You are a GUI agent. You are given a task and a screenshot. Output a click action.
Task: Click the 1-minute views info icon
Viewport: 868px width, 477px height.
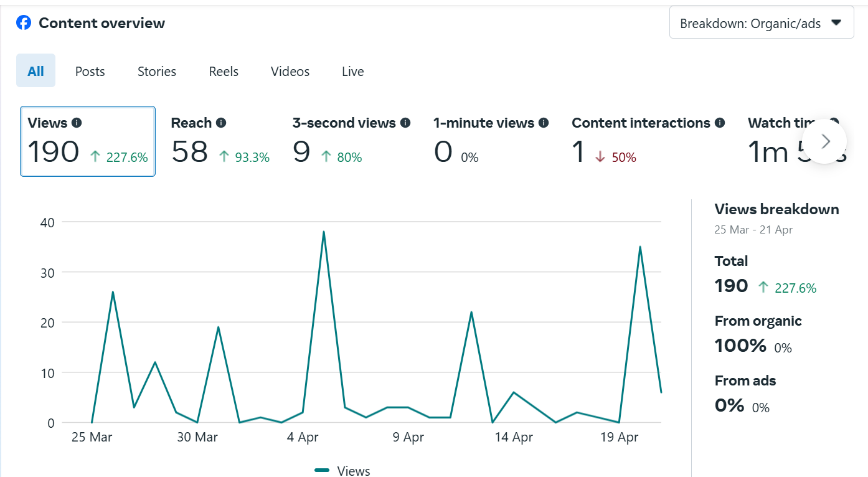coord(544,123)
